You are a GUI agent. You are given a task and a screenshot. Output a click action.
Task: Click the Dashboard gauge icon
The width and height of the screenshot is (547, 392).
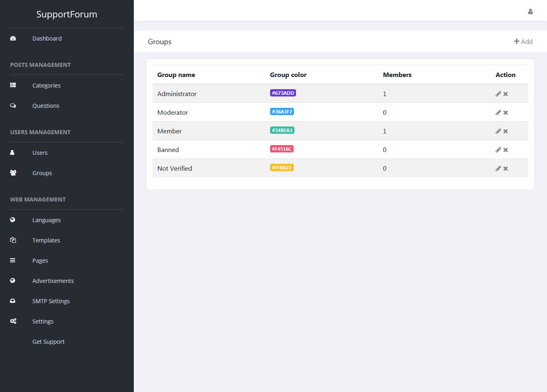tap(13, 39)
